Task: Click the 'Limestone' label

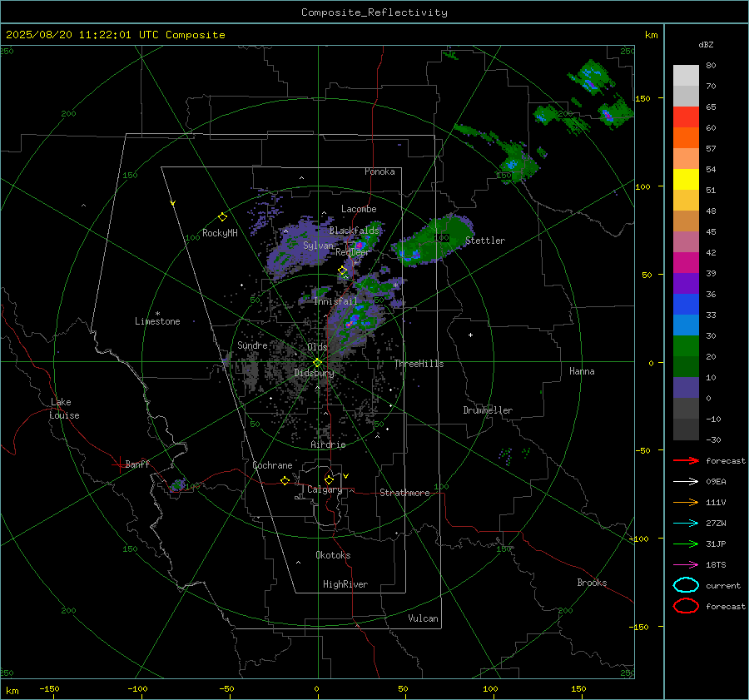Action: pos(157,321)
